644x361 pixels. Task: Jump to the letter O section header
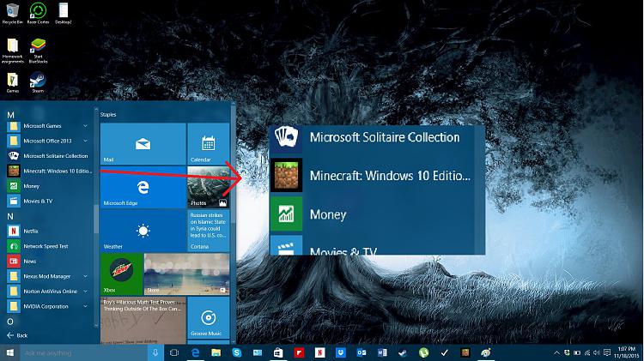coord(10,322)
